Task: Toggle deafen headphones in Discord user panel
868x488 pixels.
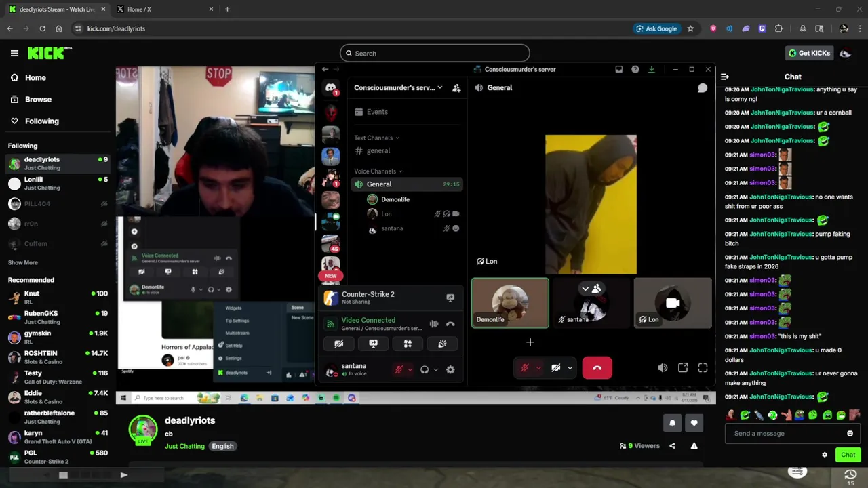Action: click(425, 369)
